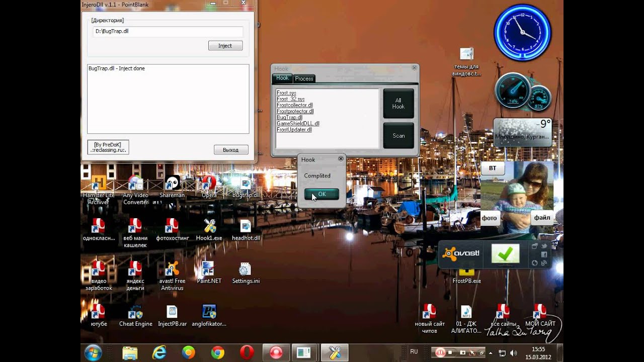Open Internet Explorer from the taskbar
Screen dimensions: 644x362
pyautogui.click(x=159, y=353)
